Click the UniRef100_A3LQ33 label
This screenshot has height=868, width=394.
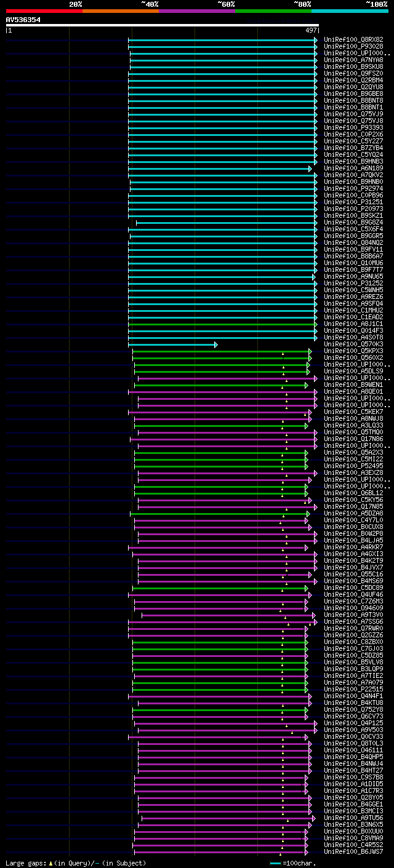tap(353, 426)
